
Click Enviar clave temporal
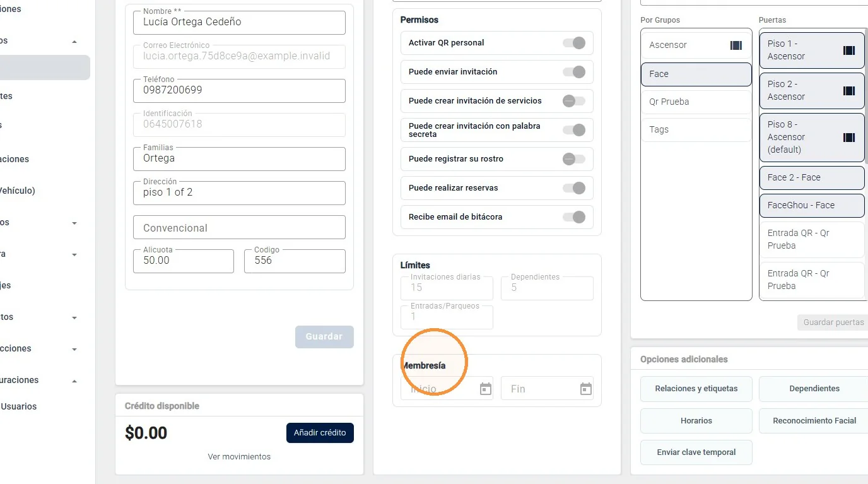(x=696, y=452)
